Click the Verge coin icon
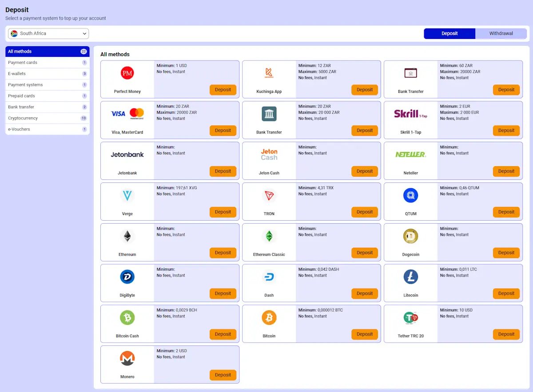This screenshot has height=392, width=533. point(127,195)
